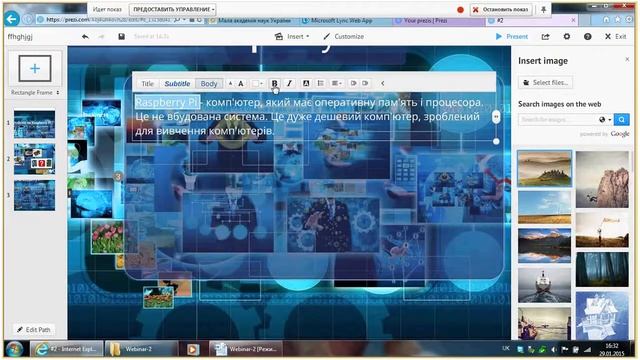Select path step 2 thumbnail
This screenshot has height=360, width=640.
point(34,159)
